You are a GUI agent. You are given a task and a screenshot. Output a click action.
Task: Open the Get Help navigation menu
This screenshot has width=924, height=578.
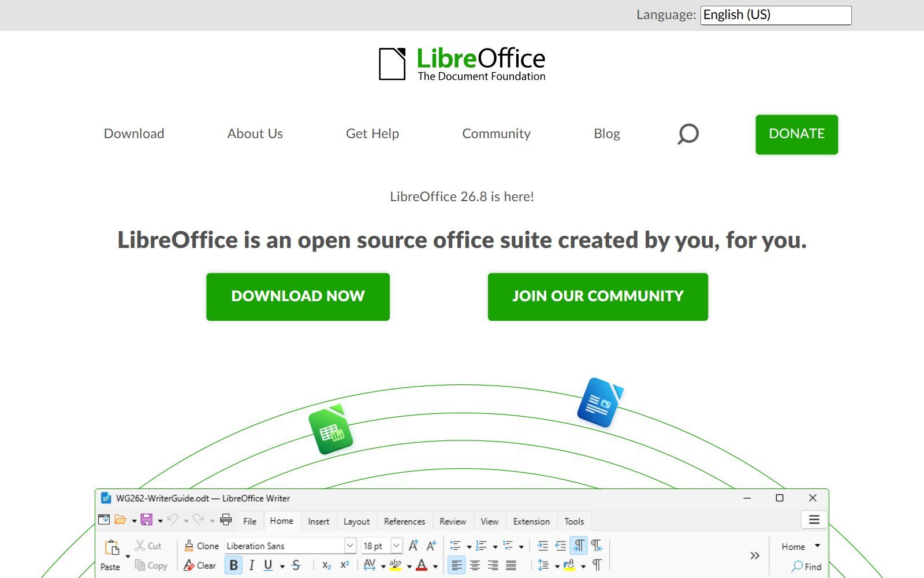click(372, 134)
